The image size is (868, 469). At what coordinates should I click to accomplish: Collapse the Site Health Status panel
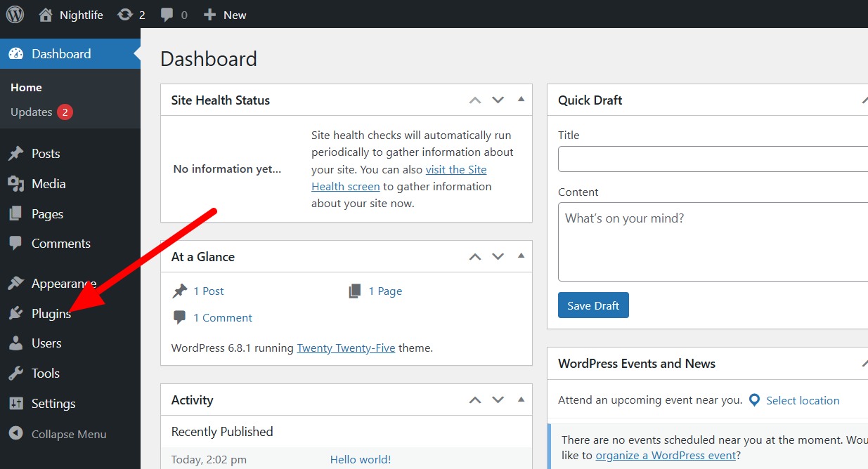[521, 100]
